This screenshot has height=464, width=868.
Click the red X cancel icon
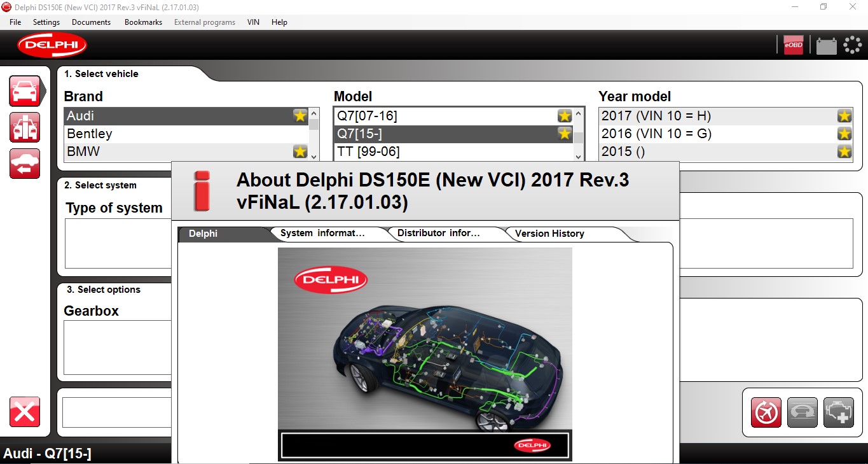point(25,412)
